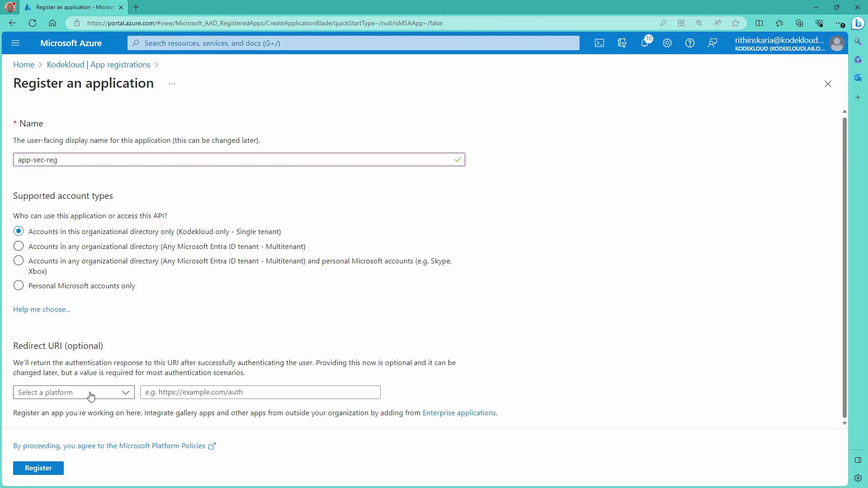Open the Feedback icon
868x488 pixels.
(712, 43)
